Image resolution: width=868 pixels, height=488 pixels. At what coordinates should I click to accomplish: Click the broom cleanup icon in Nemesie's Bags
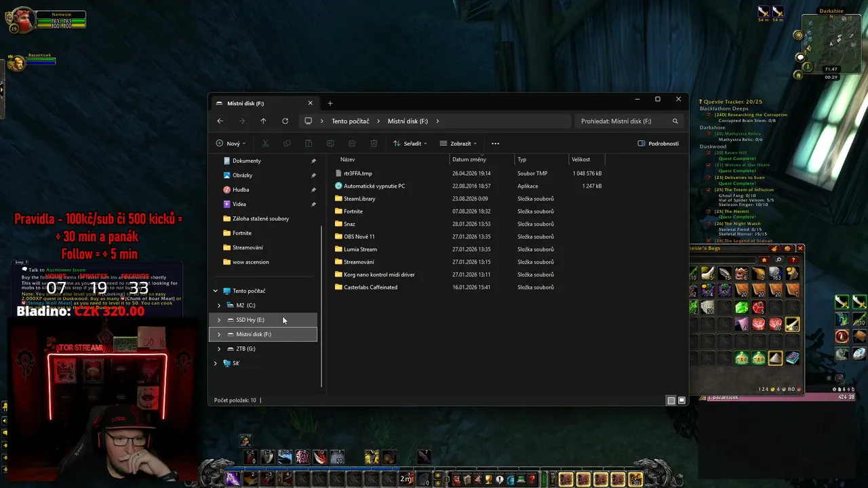point(774,249)
